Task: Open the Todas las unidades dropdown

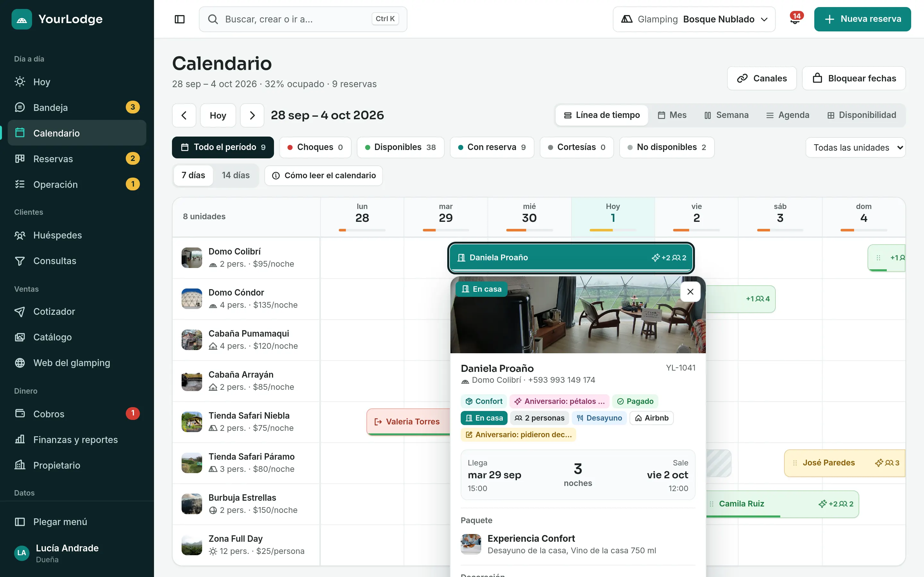Action: (855, 147)
